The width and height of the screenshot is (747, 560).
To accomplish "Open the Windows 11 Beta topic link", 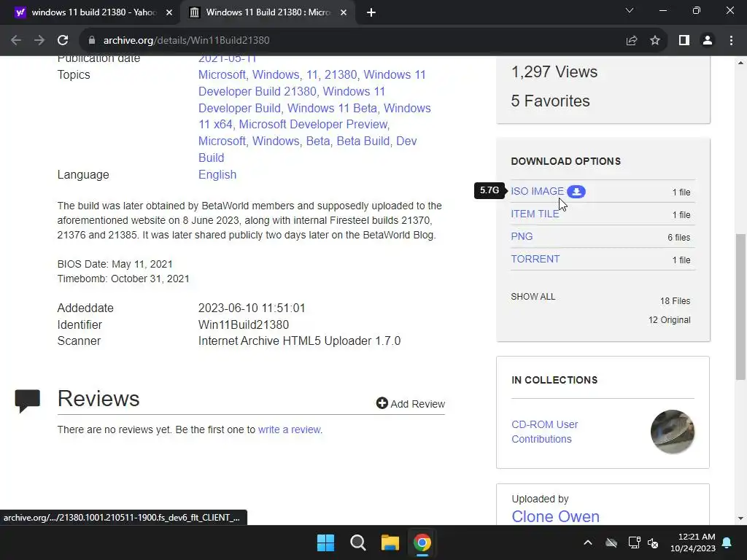I will point(333,108).
